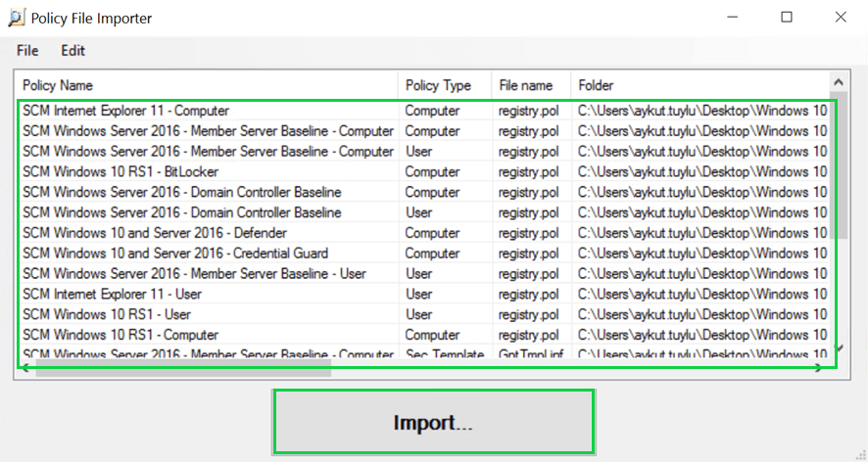868x462 pixels.
Task: Click vertical scrollbar up arrow
Action: click(839, 82)
